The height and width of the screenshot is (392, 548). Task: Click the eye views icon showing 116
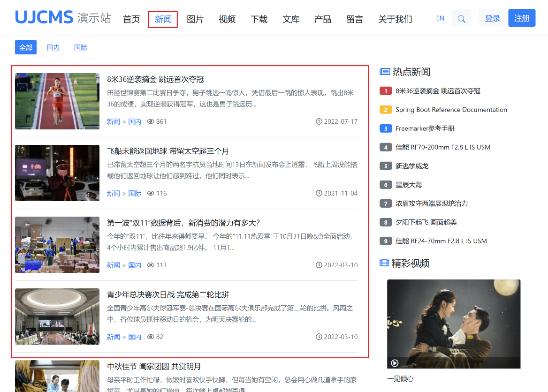coord(151,193)
